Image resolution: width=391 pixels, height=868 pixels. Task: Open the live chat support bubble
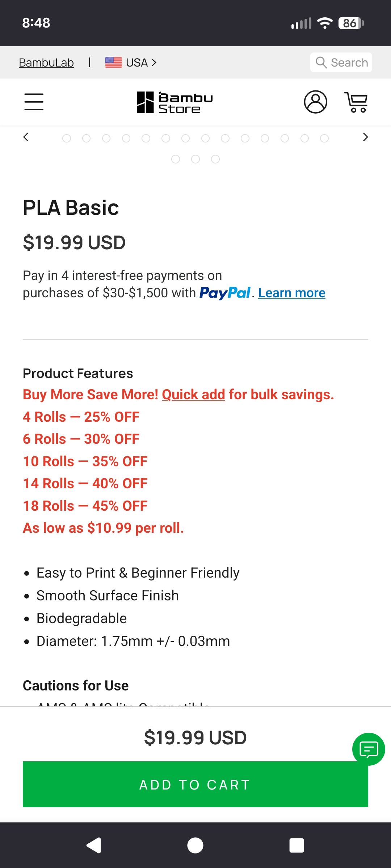(x=369, y=749)
